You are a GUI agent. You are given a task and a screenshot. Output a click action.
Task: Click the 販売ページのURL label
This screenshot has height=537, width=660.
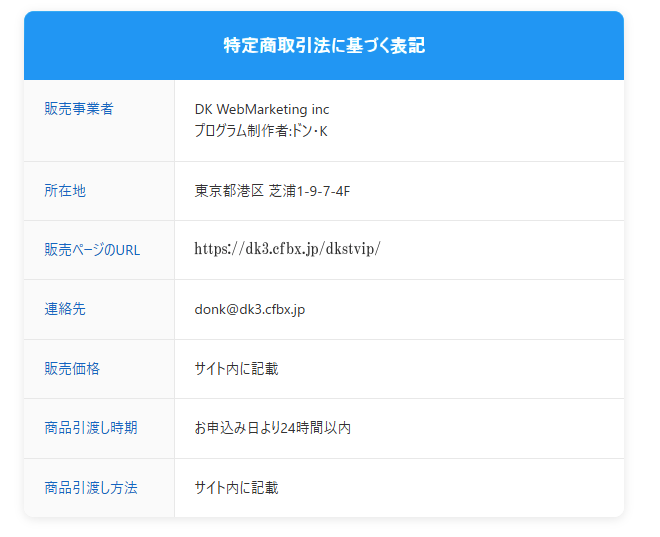click(x=92, y=250)
